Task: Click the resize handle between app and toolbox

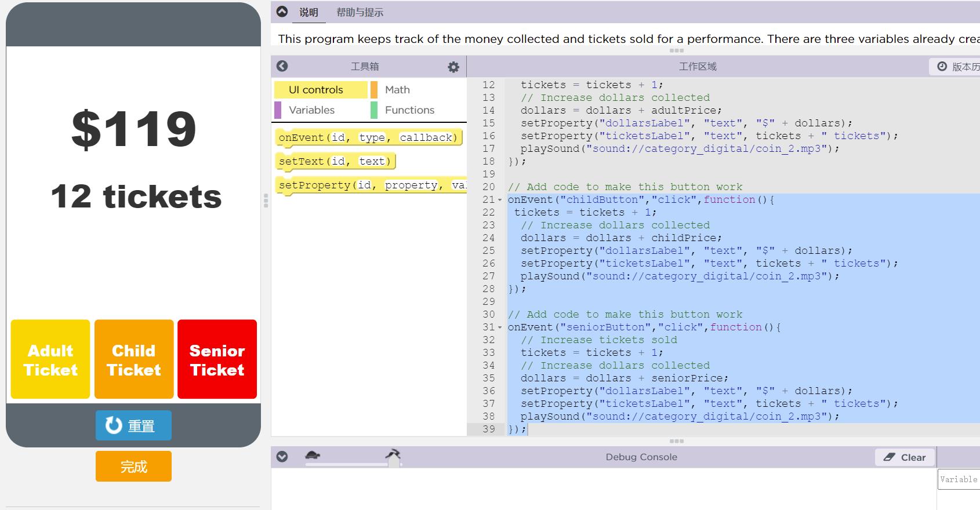Action: pos(266,201)
